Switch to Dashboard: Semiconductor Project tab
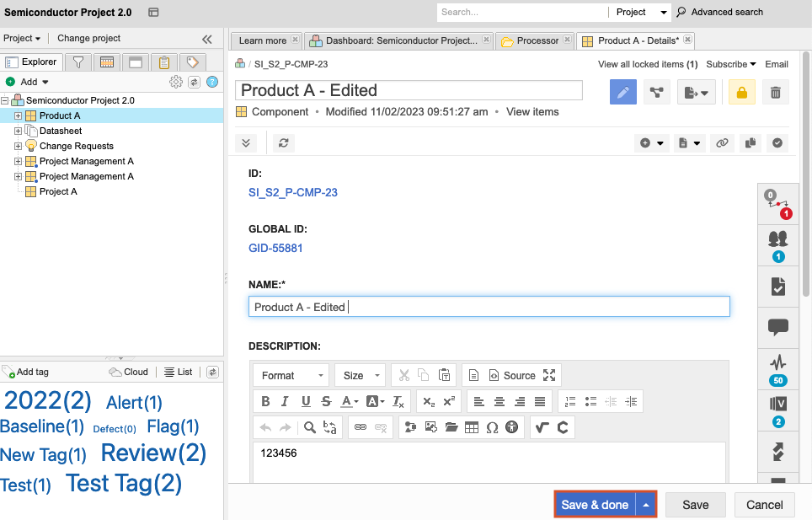 coord(394,40)
